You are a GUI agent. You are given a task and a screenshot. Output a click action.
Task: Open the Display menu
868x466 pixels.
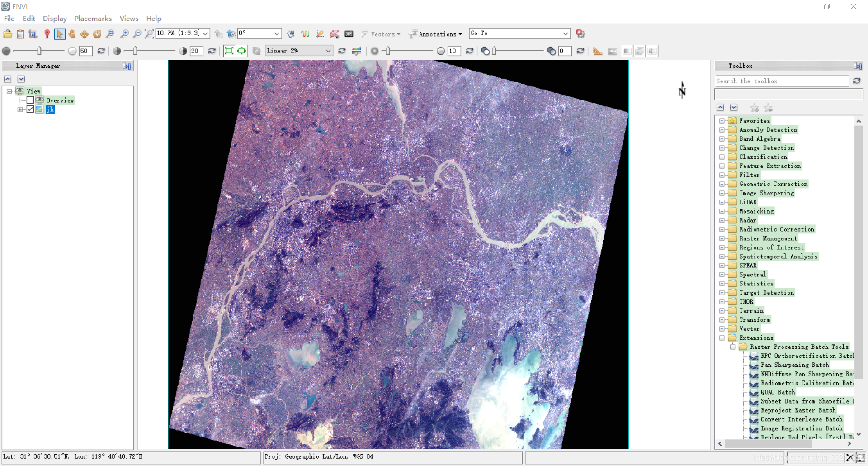(55, 19)
